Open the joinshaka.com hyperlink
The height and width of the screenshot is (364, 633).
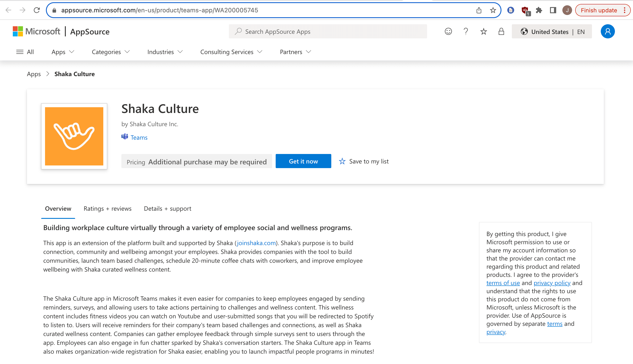pyautogui.click(x=256, y=242)
